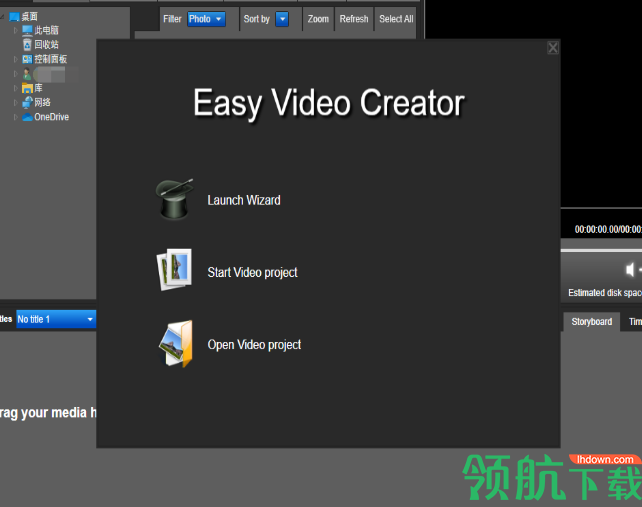Click the preview timecode display
This screenshot has height=507, width=642.
[608, 229]
